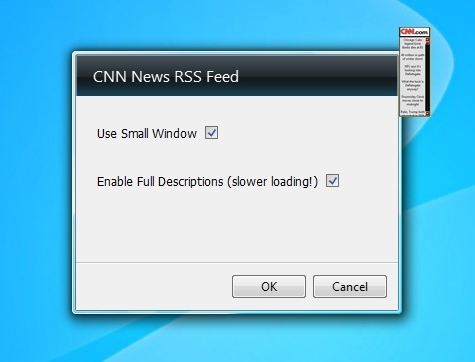Click the gadget's black scrollbar track
This screenshot has height=362, width=475.
(427, 78)
